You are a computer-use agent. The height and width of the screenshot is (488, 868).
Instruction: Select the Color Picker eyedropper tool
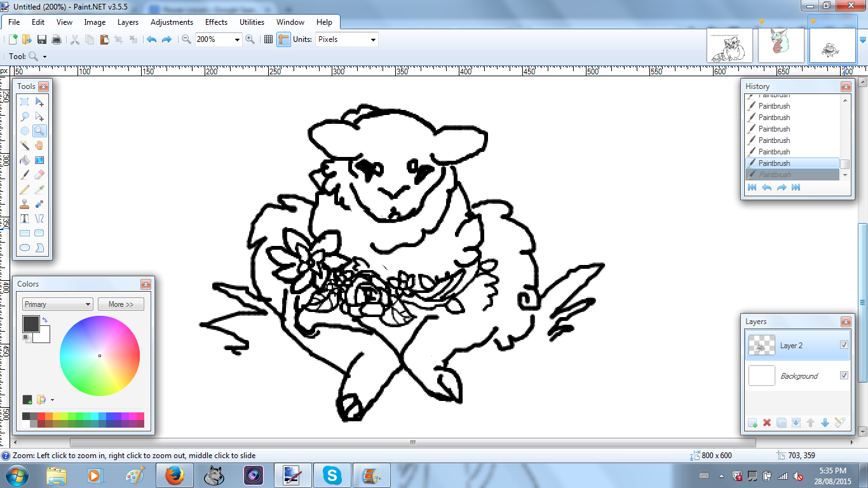click(39, 189)
